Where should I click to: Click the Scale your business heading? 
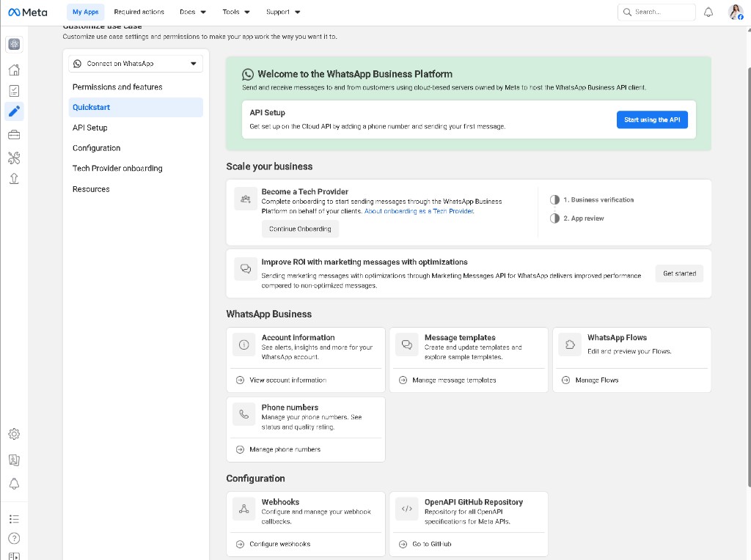click(269, 166)
